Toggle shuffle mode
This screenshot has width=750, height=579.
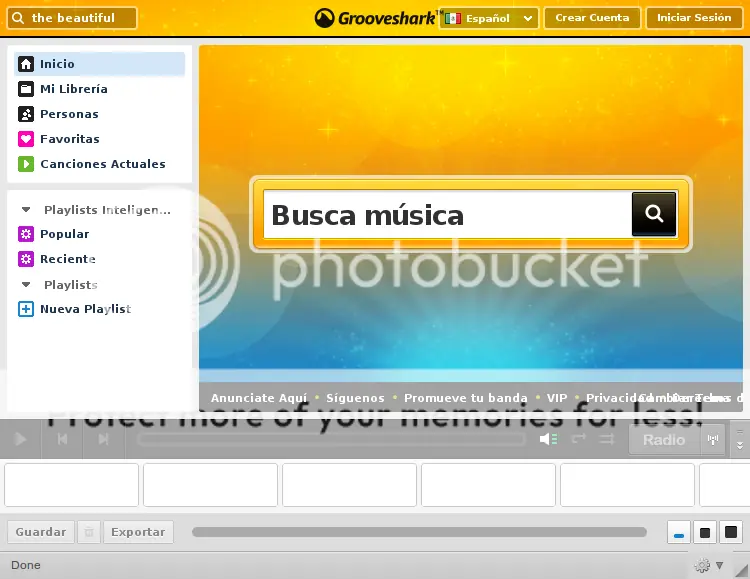click(607, 439)
